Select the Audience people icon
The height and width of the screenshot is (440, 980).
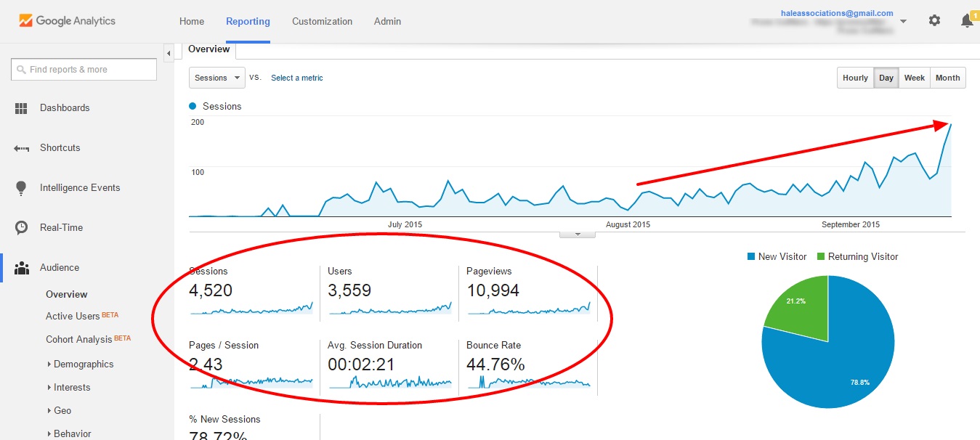pos(21,268)
